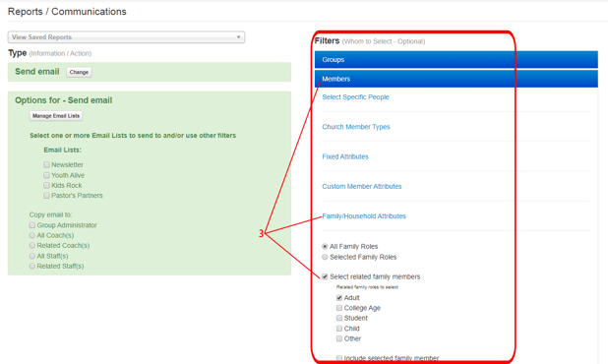The width and height of the screenshot is (608, 364).
Task: Open the View Saved Reports dropdown
Action: [x=126, y=37]
